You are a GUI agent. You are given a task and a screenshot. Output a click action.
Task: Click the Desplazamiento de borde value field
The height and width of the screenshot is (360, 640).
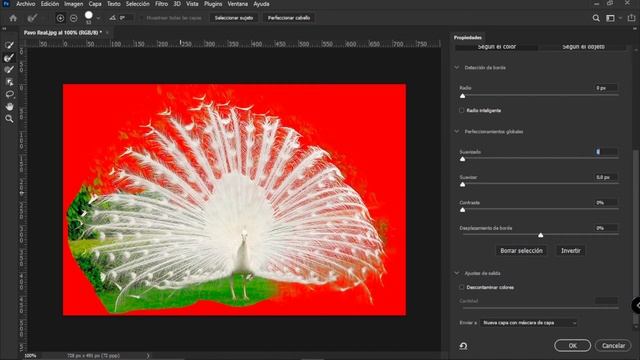coord(606,228)
